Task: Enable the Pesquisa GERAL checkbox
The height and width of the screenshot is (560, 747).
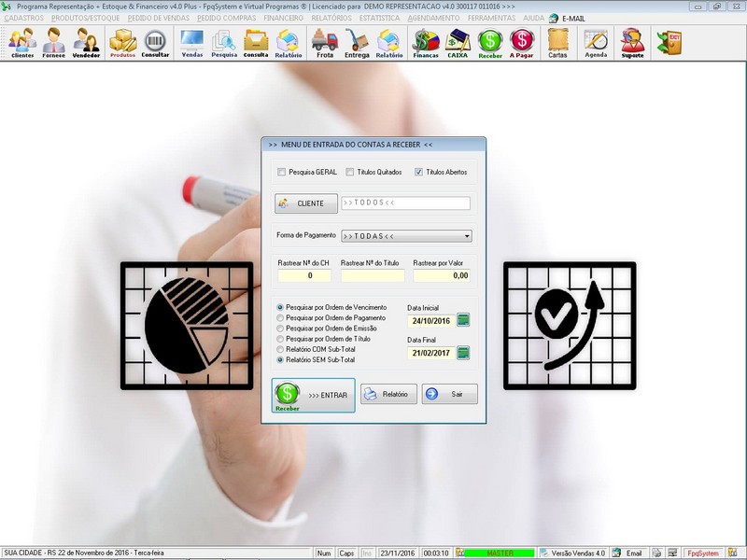Action: pyautogui.click(x=282, y=172)
